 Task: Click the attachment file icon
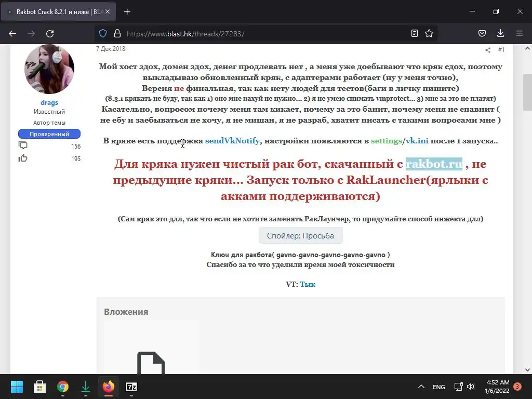(151, 363)
